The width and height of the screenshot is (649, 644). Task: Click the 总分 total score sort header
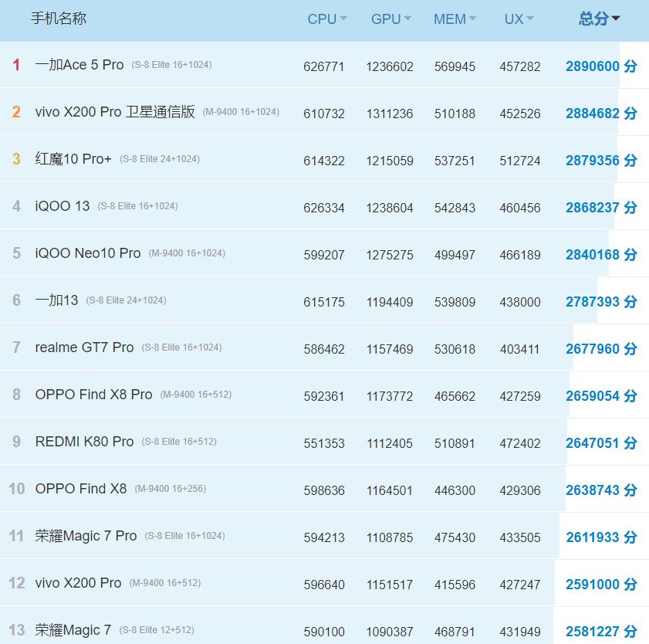[x=599, y=19]
